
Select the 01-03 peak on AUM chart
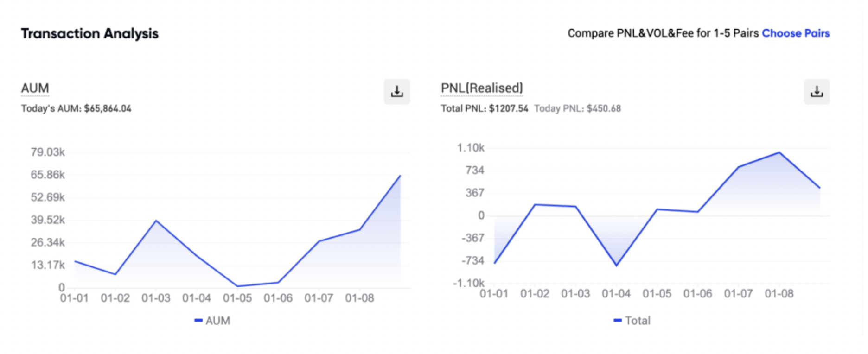pyautogui.click(x=156, y=221)
